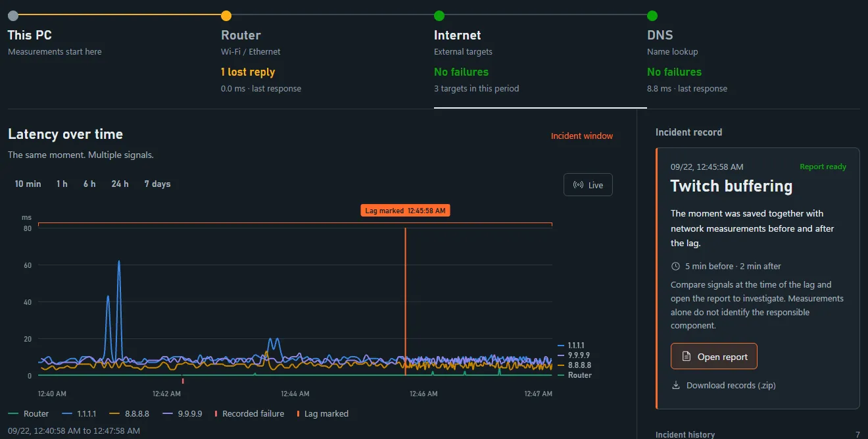Click the Lag marked 12:45:58 AM flag

[405, 211]
